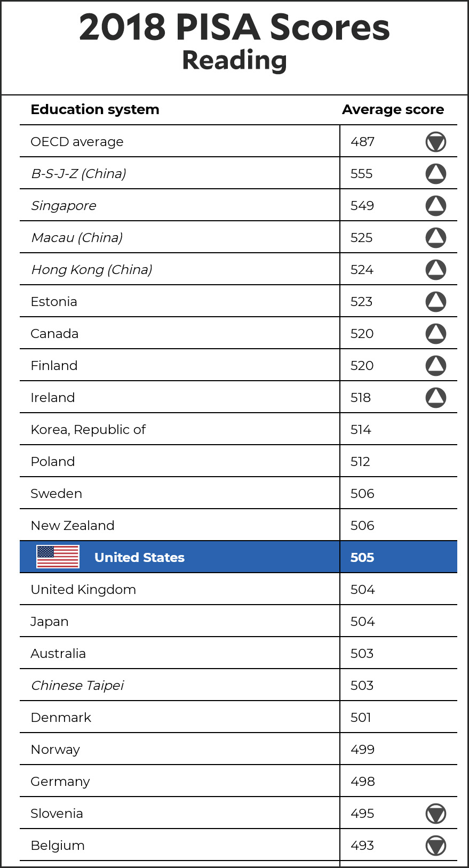Click the up-arrow icon in B-S-J-Z (China) row
The image size is (469, 868).
[435, 174]
